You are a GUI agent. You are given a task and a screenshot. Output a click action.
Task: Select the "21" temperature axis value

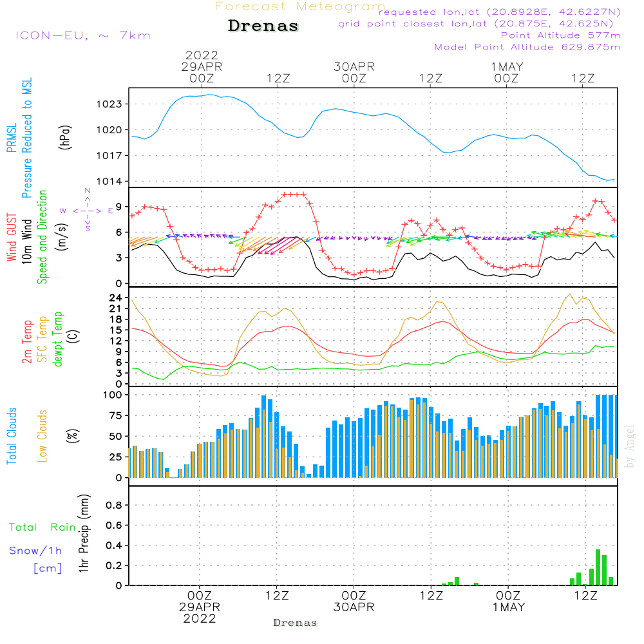[x=115, y=308]
